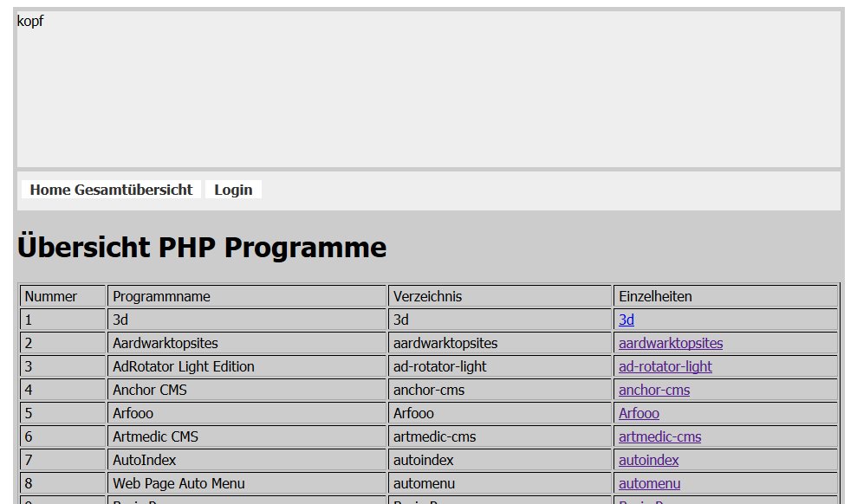Screen dimensions: 857x504
Task: Open the Arfooo link in Einzelheiten column
Action: coord(639,413)
